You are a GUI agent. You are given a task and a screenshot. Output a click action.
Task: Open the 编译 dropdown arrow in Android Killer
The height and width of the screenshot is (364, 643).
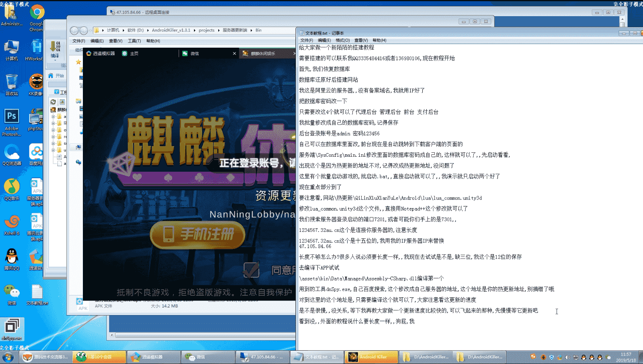(55, 61)
